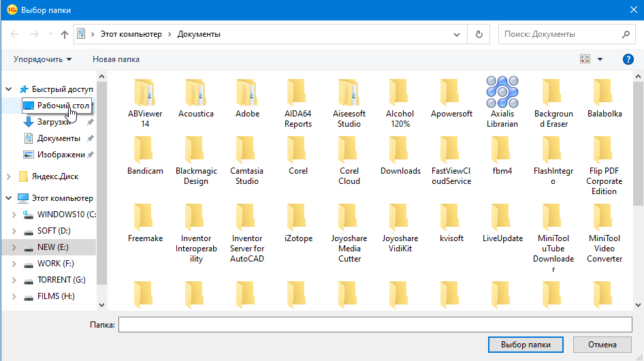The image size is (644, 361).
Task: Open the recent locations dropdown arrow
Action: [x=50, y=34]
